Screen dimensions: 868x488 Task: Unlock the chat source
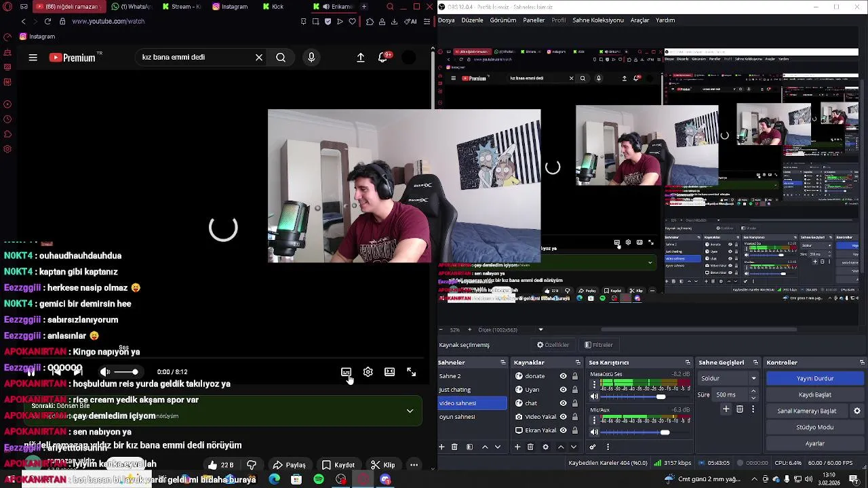tap(575, 403)
